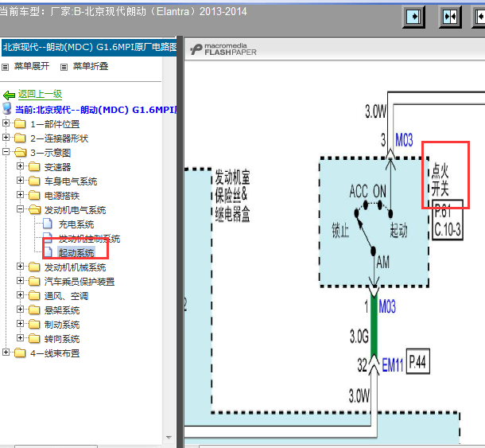Click the 菜单折叠 button

[91, 66]
